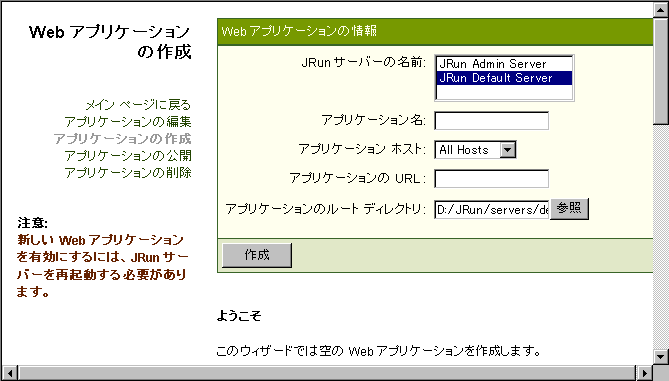The width and height of the screenshot is (669, 381).
Task: Click the アプリケーション ホスト label
Action: 362,149
